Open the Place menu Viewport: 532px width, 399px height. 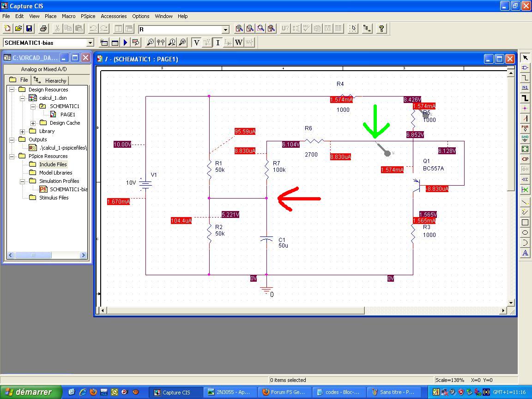(x=50, y=16)
